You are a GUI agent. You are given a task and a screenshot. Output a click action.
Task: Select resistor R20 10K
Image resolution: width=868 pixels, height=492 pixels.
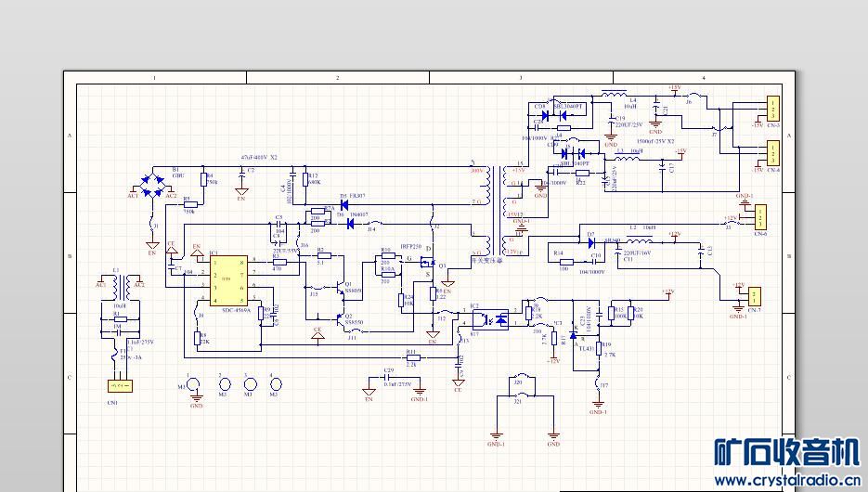pyautogui.click(x=630, y=313)
